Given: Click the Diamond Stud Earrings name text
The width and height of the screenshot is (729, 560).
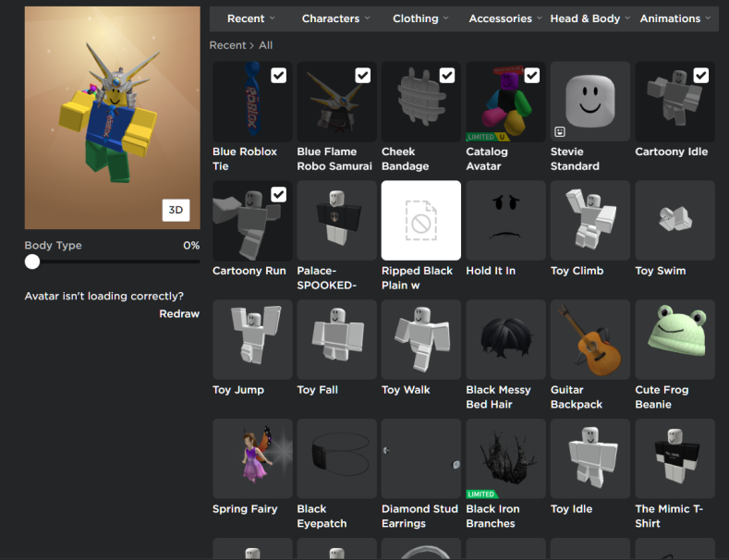Looking at the screenshot, I should coord(419,517).
